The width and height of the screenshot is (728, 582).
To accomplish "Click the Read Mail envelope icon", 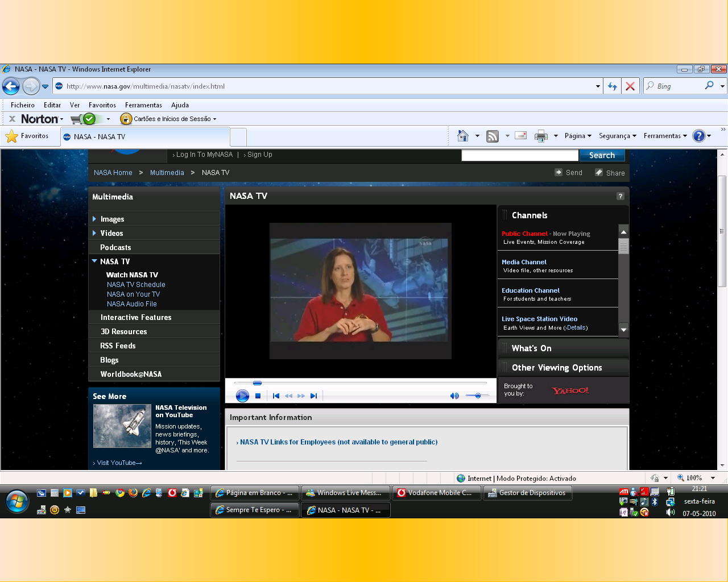I will point(520,136).
